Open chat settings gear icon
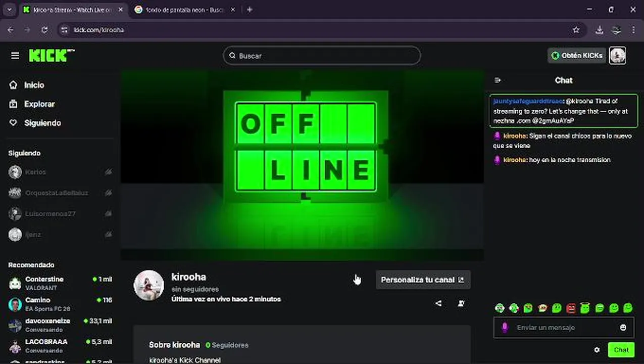Image resolution: width=644 pixels, height=364 pixels. pos(597,350)
